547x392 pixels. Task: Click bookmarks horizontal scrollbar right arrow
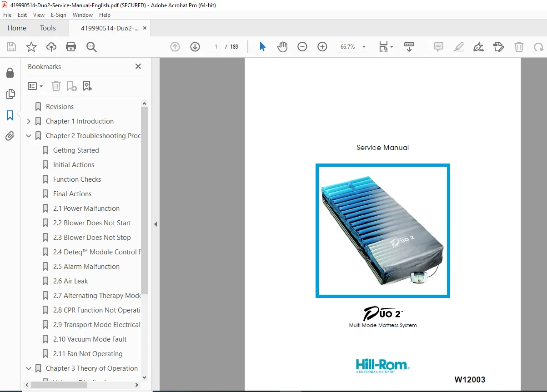[x=137, y=385]
